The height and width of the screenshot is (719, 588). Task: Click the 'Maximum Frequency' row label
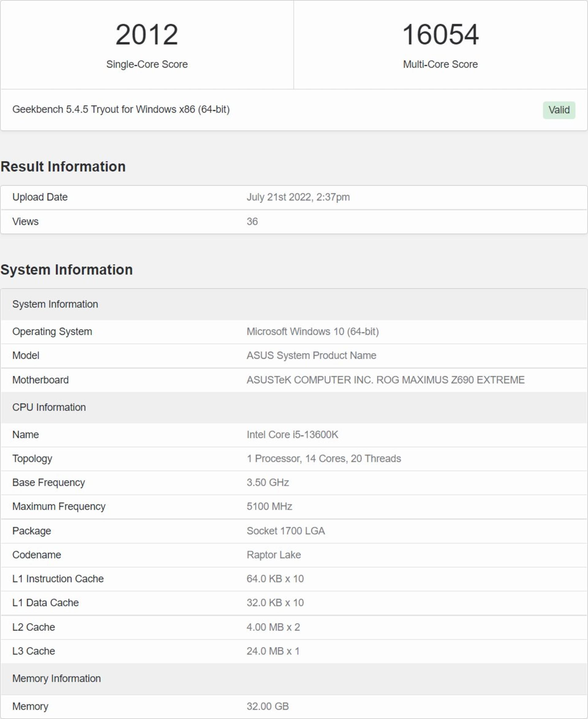pyautogui.click(x=59, y=506)
